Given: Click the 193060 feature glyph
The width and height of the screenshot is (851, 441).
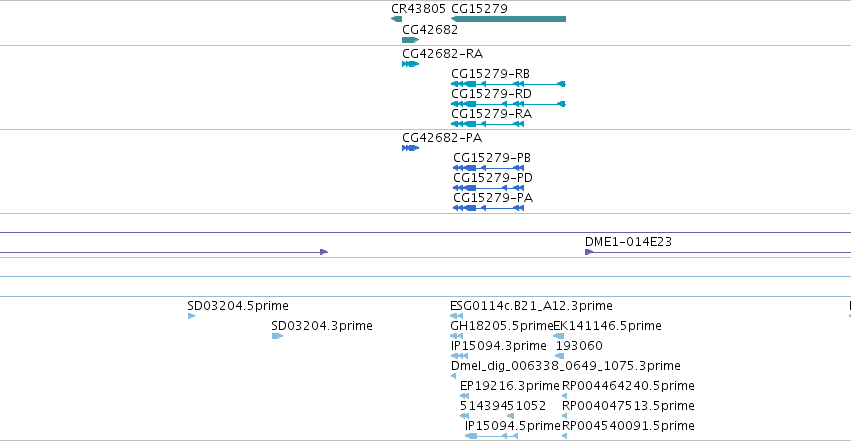Looking at the screenshot, I should coord(560,356).
